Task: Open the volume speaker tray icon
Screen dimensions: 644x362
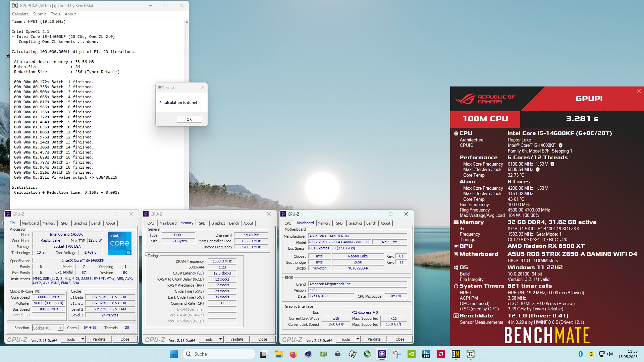Action: (610, 354)
